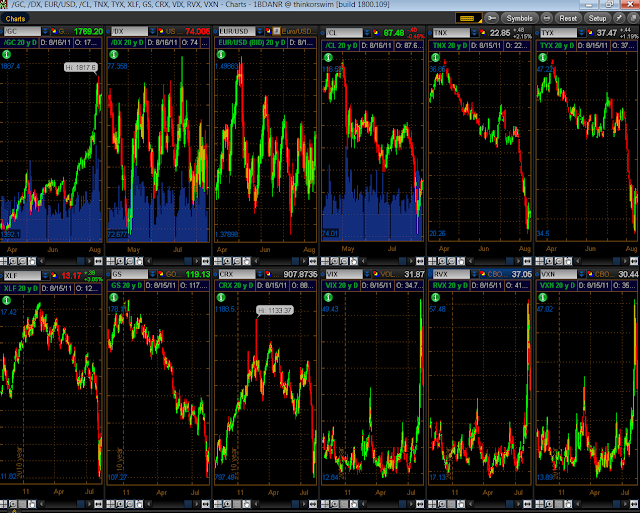Expand the /CL symbol dropdown arrow
The height and width of the screenshot is (513, 640).
(367, 32)
